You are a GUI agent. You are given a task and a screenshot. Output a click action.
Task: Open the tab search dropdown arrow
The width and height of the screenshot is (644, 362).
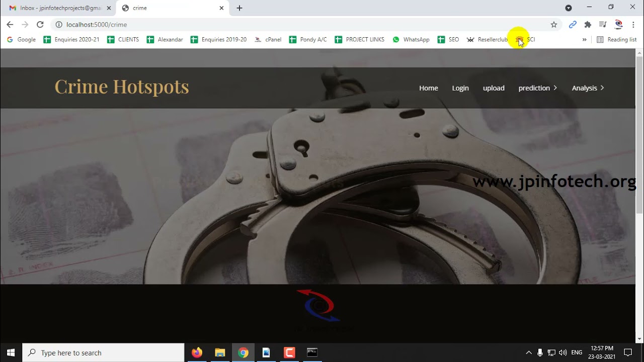click(x=569, y=8)
